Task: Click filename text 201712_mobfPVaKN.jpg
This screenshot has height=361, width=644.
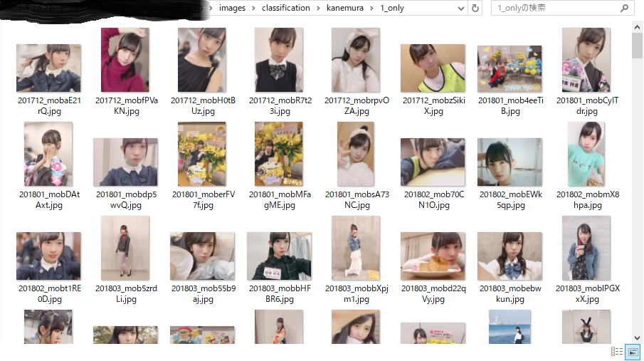Action: [127, 105]
